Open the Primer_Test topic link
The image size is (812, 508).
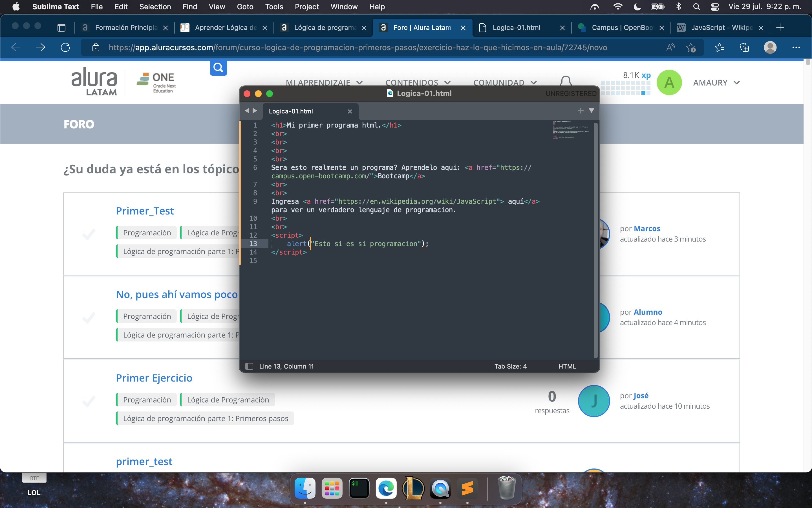point(145,211)
